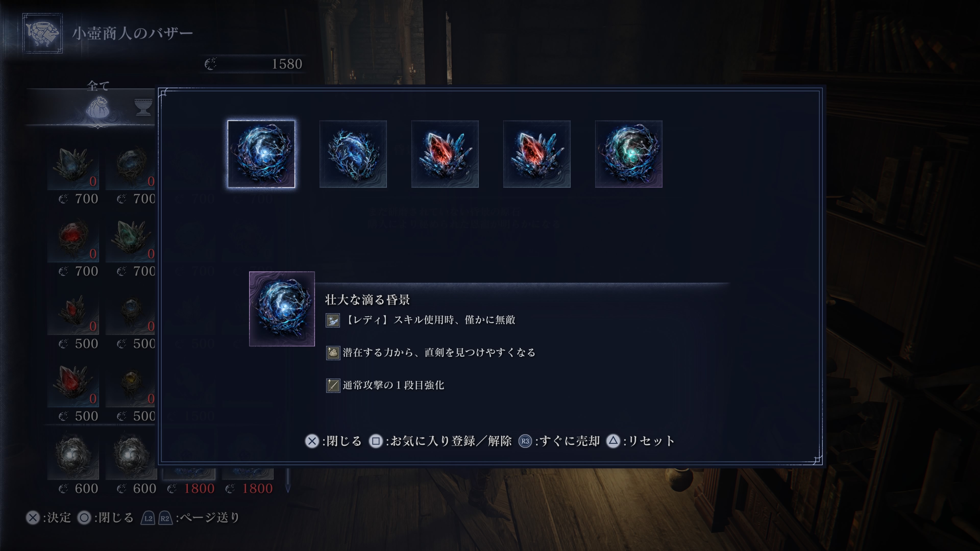Click the circle 閉じる prompt at bottom
The image size is (980, 551).
pos(105,518)
